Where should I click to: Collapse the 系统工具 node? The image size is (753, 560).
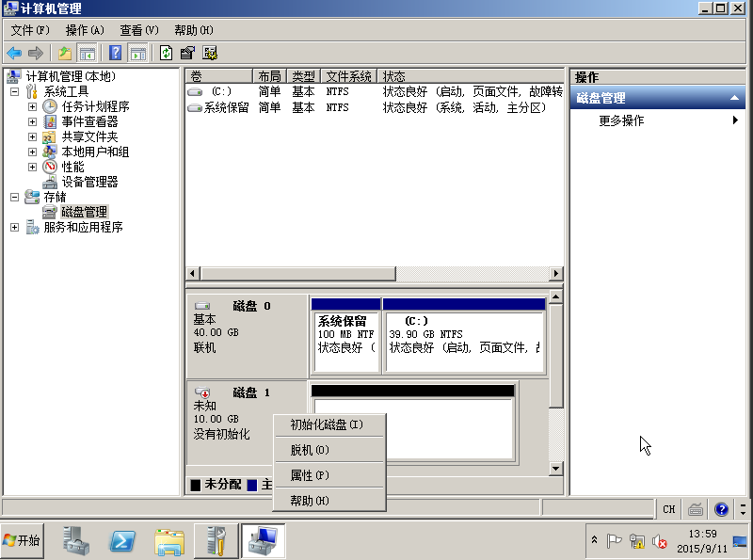coord(14,91)
